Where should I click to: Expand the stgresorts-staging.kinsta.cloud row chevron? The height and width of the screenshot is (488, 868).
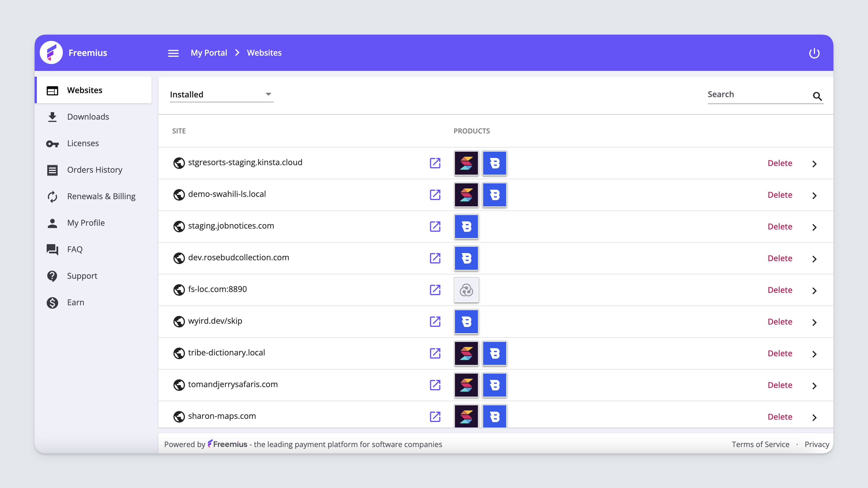(x=814, y=164)
